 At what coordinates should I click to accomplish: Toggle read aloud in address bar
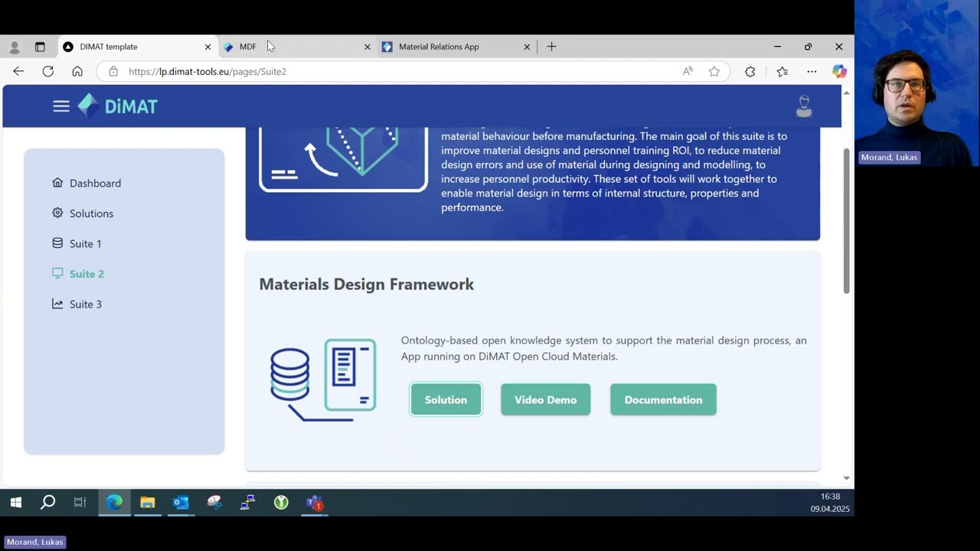pos(688,71)
